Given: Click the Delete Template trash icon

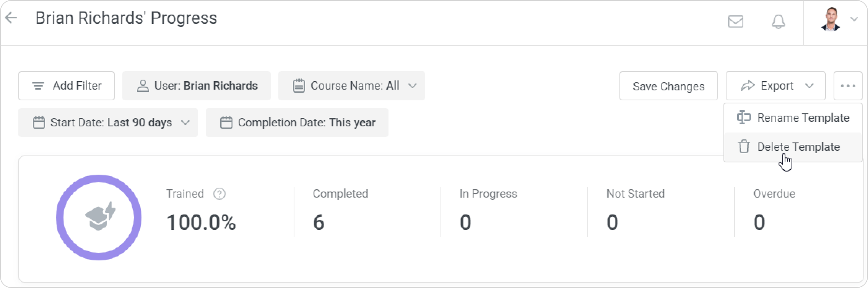Looking at the screenshot, I should point(744,147).
